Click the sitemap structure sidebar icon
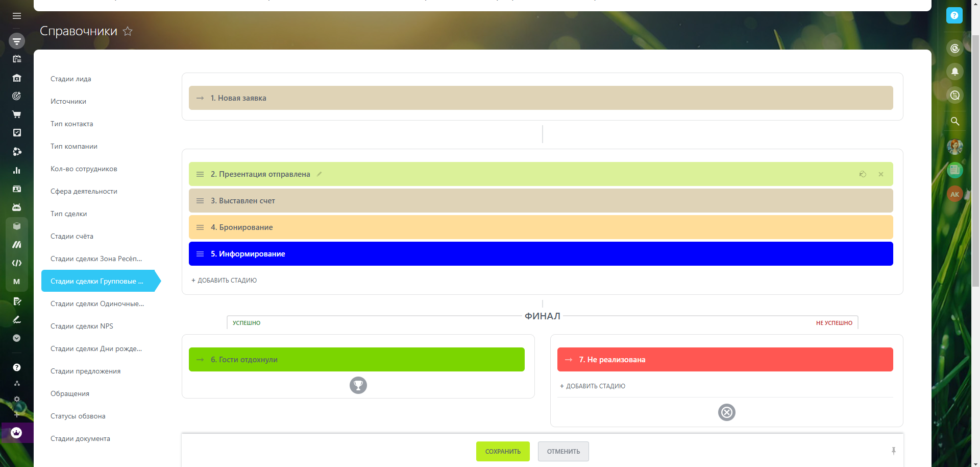This screenshot has width=980, height=467. pyautogui.click(x=17, y=383)
